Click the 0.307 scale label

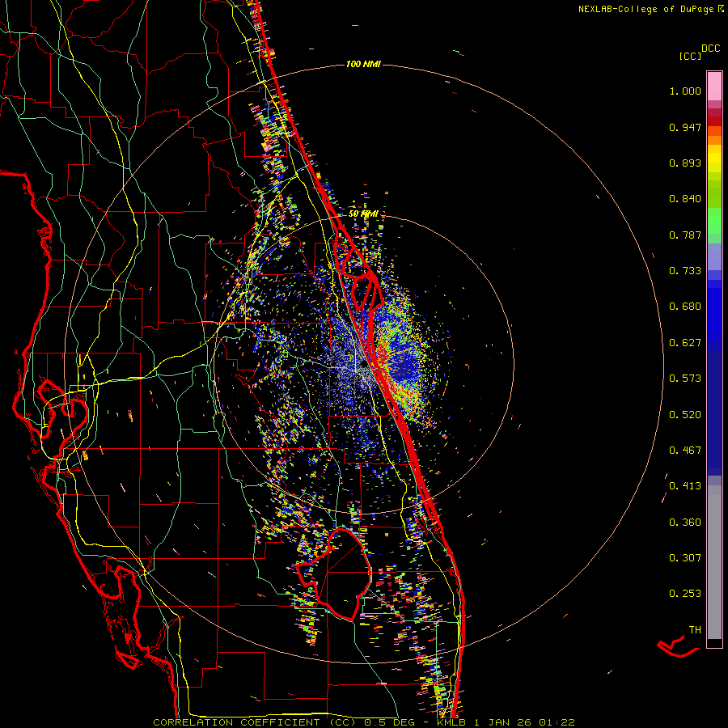685,558
